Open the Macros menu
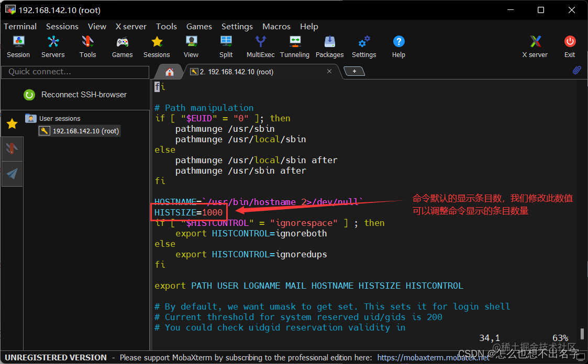588x364 pixels. pos(276,27)
